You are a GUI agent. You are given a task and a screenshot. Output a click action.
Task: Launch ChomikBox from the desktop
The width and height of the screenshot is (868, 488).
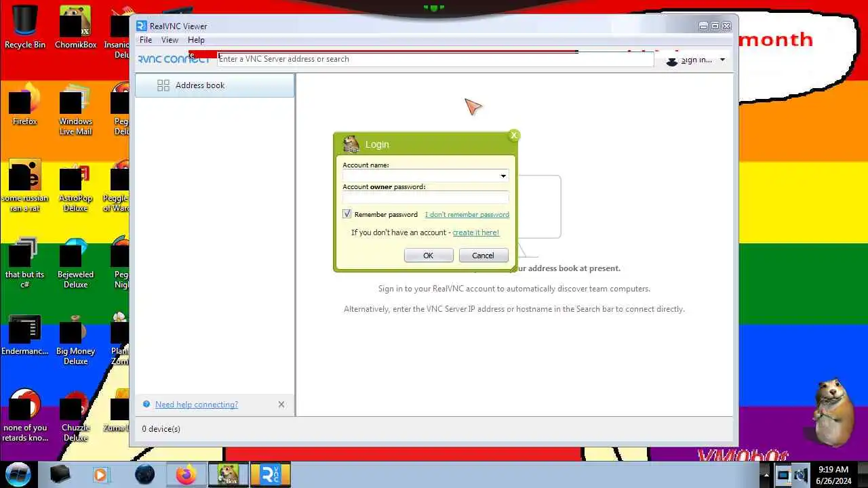tap(75, 27)
